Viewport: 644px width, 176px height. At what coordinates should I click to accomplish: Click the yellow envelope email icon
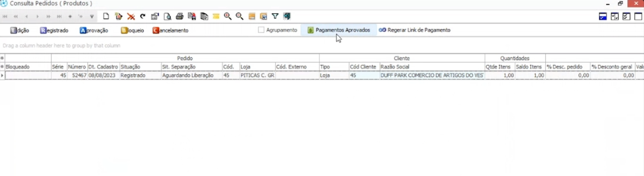pos(216,16)
